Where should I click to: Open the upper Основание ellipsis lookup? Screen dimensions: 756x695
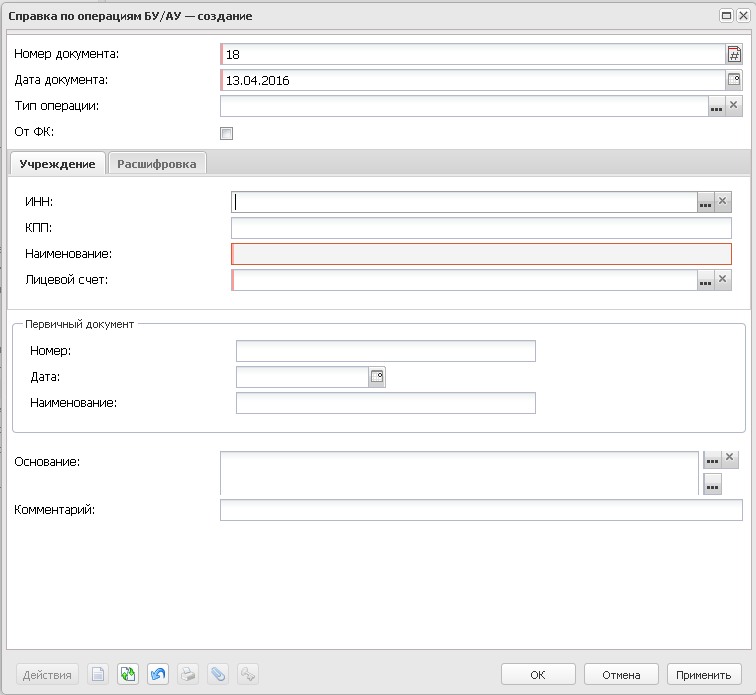pyautogui.click(x=712, y=459)
